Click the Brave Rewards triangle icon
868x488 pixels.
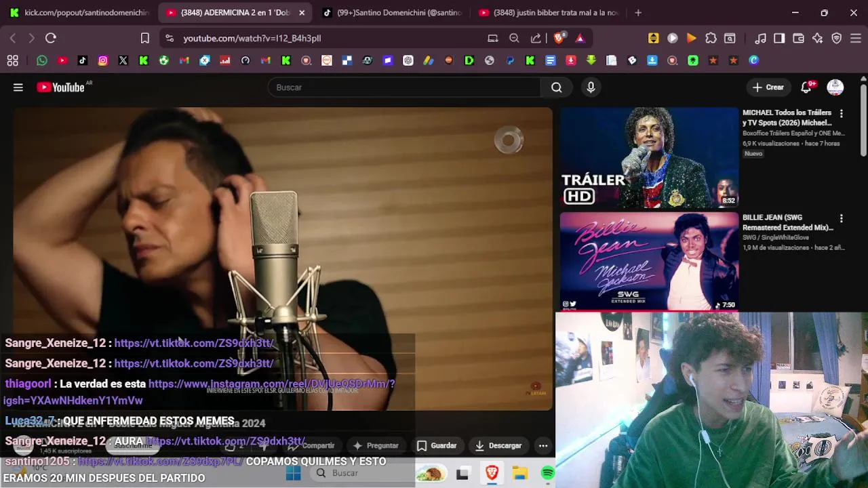580,38
